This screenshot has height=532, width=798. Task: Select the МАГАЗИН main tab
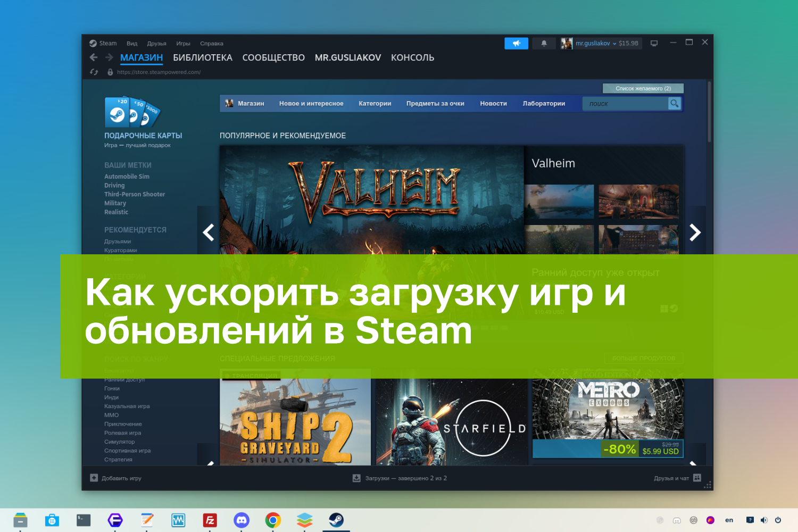click(x=142, y=57)
